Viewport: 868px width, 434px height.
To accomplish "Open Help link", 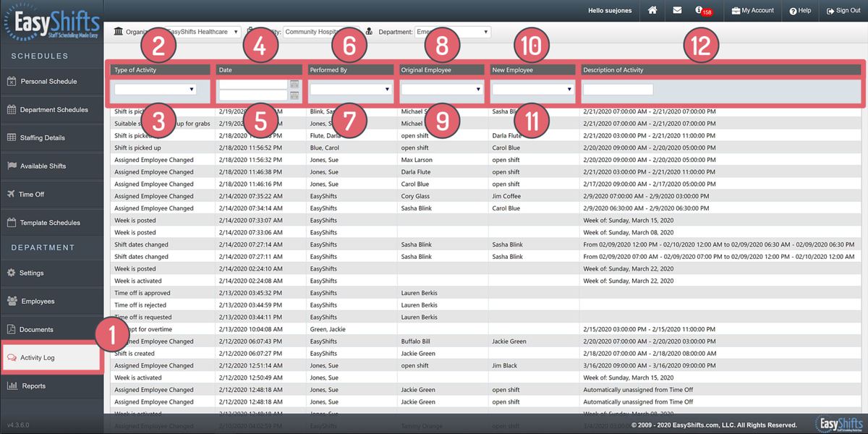I will [x=800, y=11].
